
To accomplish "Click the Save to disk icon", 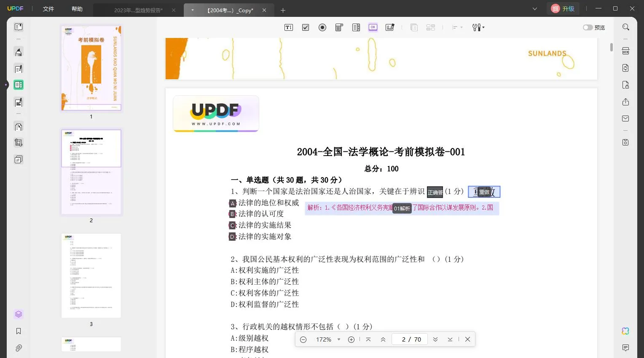I will tap(626, 143).
